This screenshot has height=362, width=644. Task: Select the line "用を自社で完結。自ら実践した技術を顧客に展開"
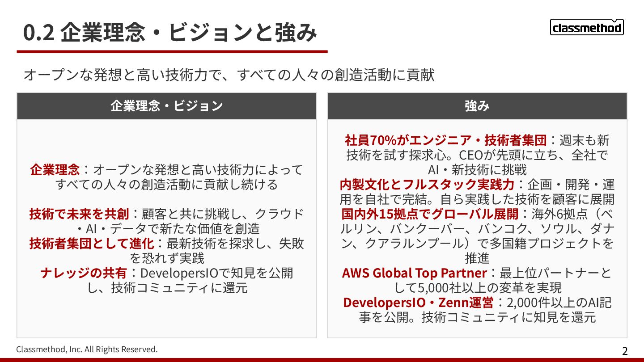[x=477, y=199]
